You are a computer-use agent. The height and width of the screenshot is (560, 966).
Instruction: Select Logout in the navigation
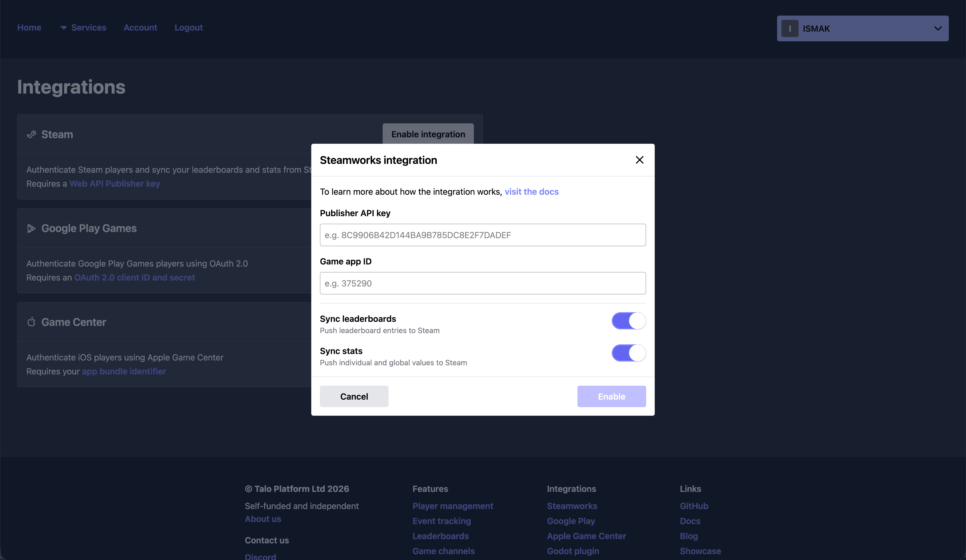coord(189,28)
